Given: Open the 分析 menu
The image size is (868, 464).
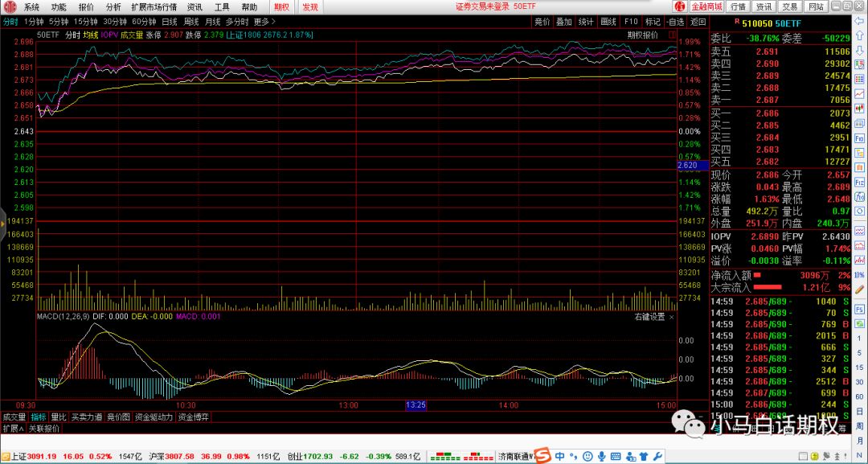Looking at the screenshot, I should pyautogui.click(x=113, y=7).
